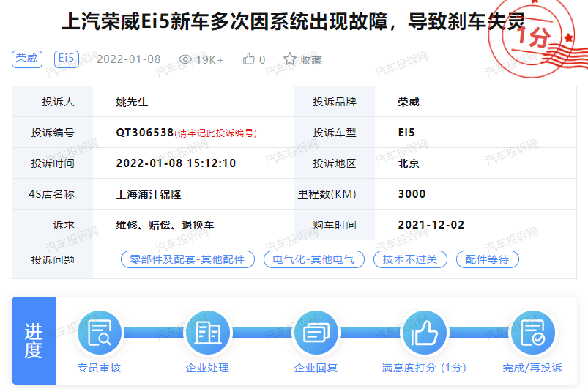Viewport: 588px width, 389px height.
Task: Click the 荣威 value in 投诉品牌 row
Action: pyautogui.click(x=409, y=102)
